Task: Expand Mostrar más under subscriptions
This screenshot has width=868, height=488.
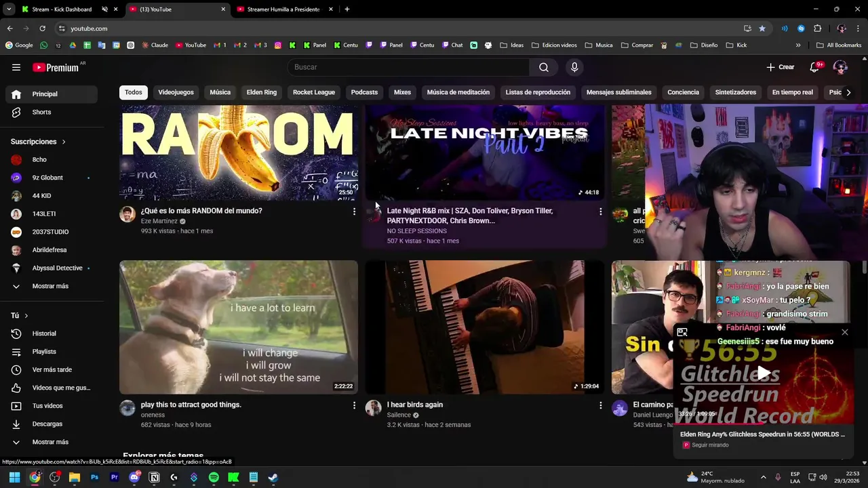Action: pyautogui.click(x=52, y=286)
